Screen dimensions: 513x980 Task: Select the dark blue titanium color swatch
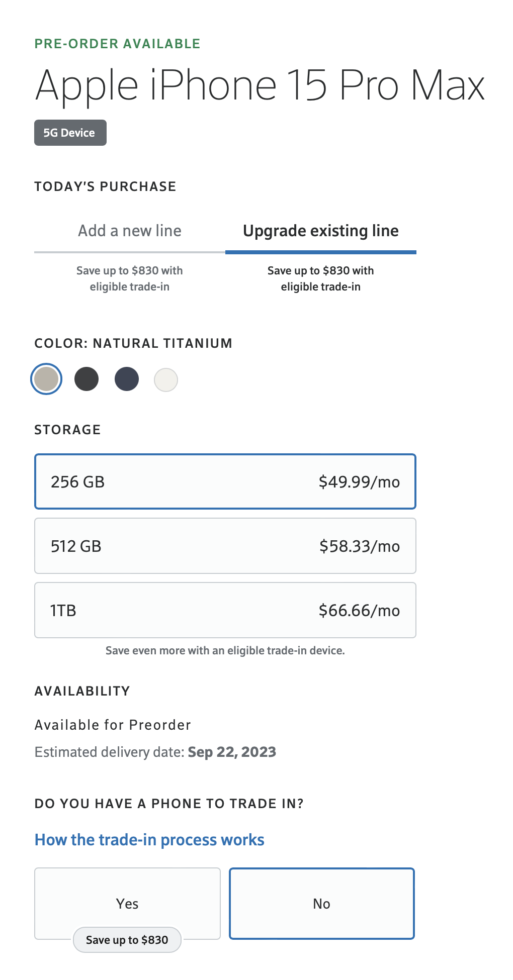click(x=127, y=379)
